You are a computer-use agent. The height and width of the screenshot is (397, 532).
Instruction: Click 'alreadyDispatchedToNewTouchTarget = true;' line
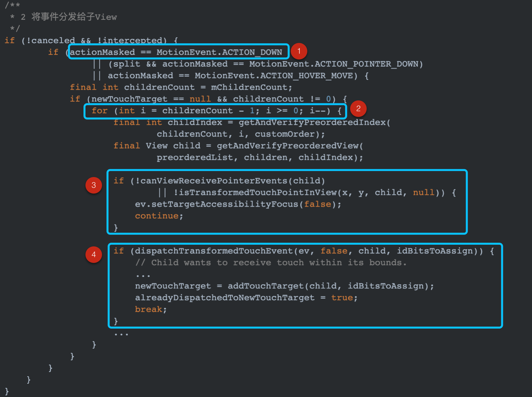(x=246, y=298)
